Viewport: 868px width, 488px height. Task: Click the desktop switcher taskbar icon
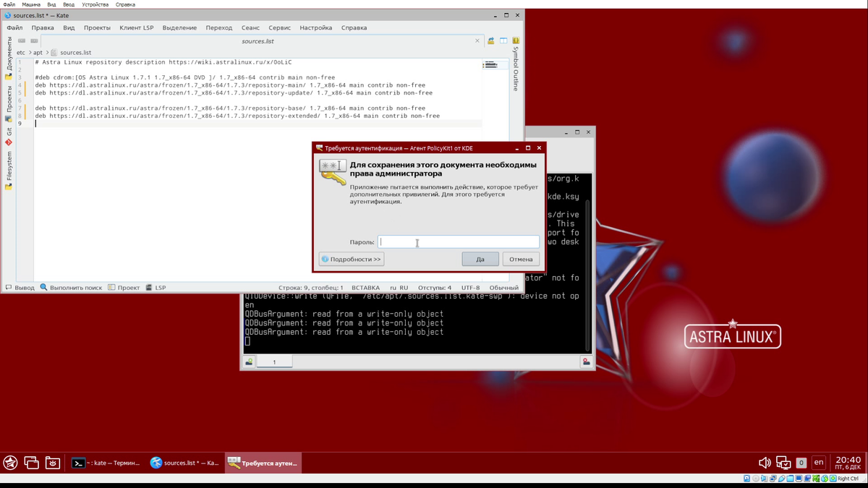[31, 463]
